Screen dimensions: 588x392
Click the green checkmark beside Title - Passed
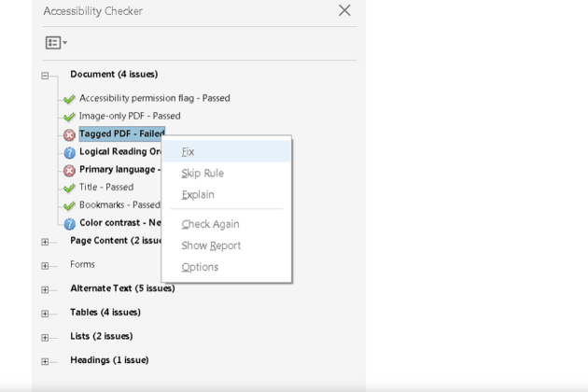click(x=69, y=188)
